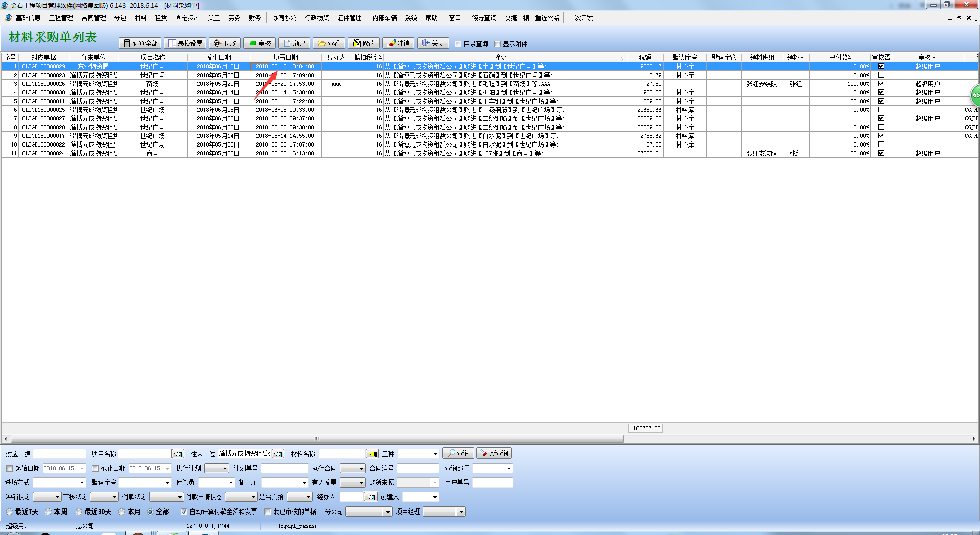Open the 证件管理 menu
980x535 pixels.
(x=349, y=18)
